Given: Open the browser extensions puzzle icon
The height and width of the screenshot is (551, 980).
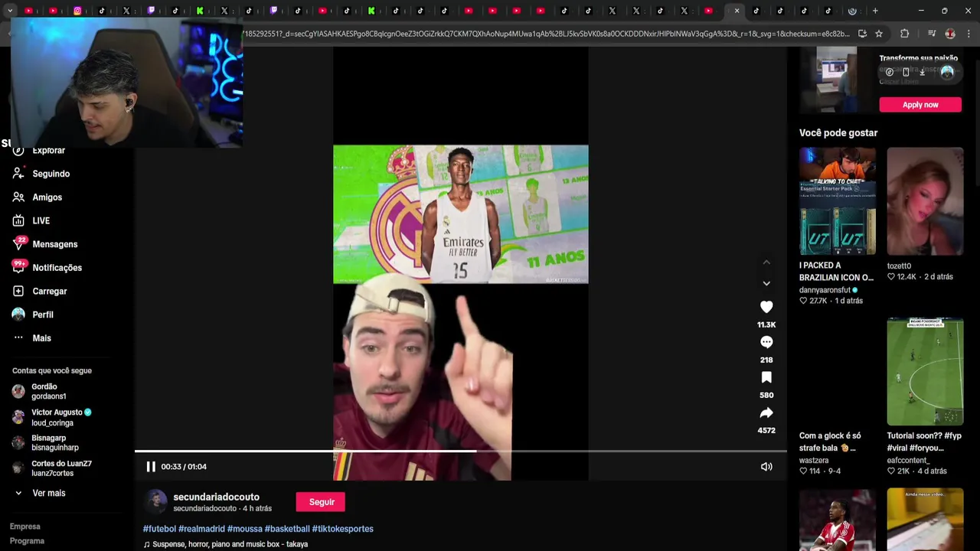Looking at the screenshot, I should pos(904,34).
